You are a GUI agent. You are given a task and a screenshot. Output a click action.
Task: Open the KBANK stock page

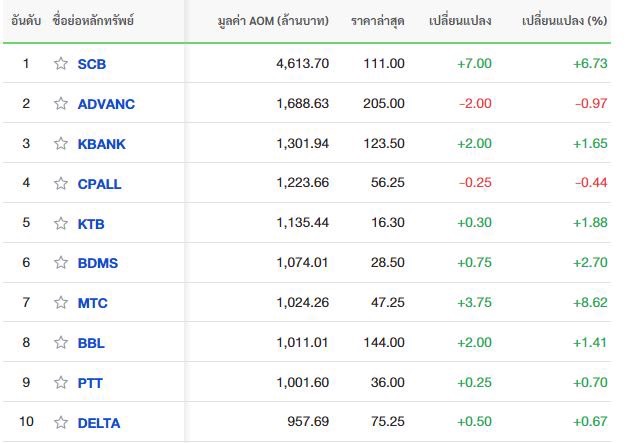point(101,144)
